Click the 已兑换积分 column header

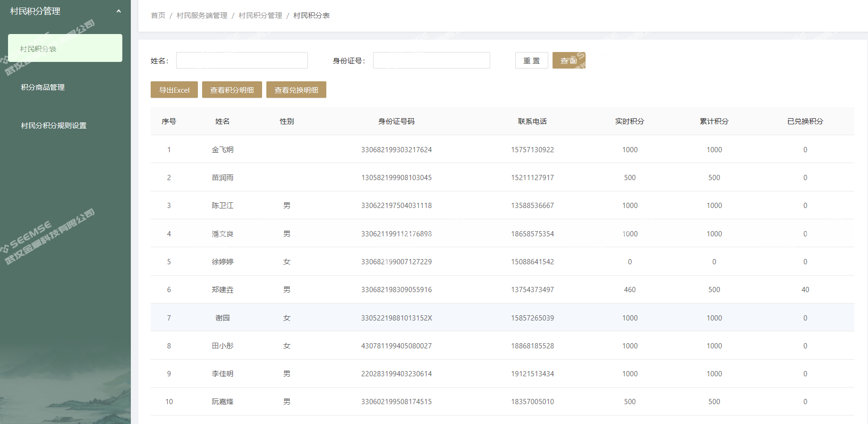pyautogui.click(x=805, y=121)
